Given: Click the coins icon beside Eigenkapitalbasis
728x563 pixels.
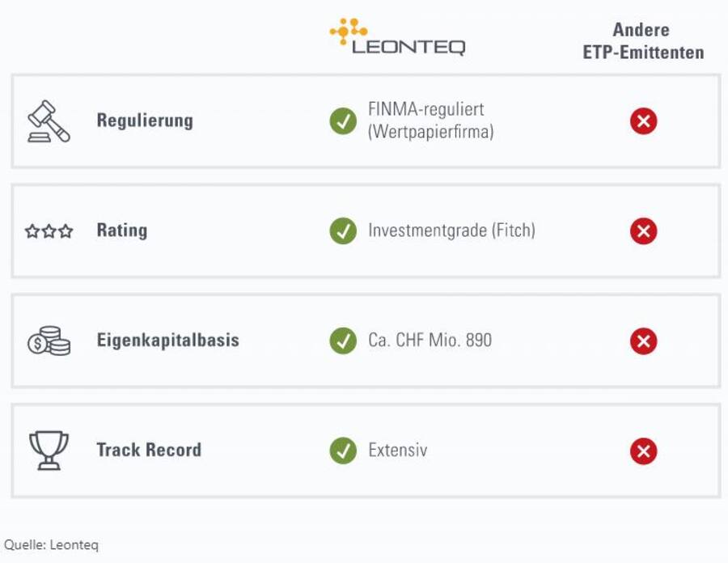Looking at the screenshot, I should 49,341.
